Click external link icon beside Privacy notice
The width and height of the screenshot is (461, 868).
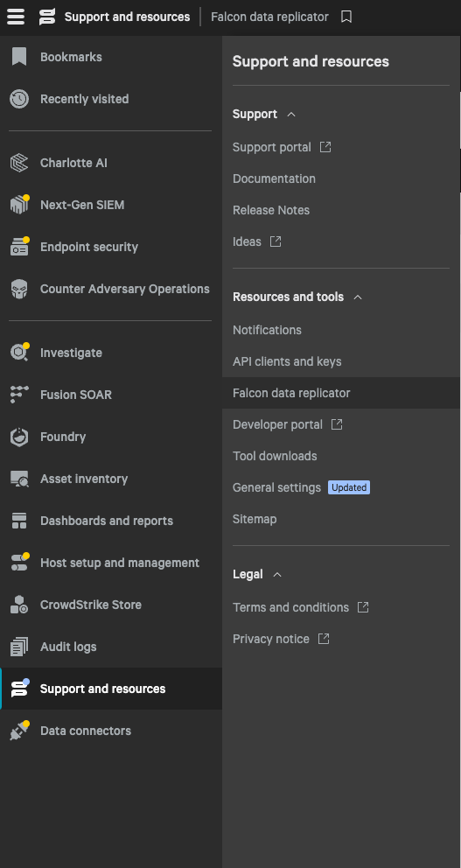pyautogui.click(x=324, y=639)
